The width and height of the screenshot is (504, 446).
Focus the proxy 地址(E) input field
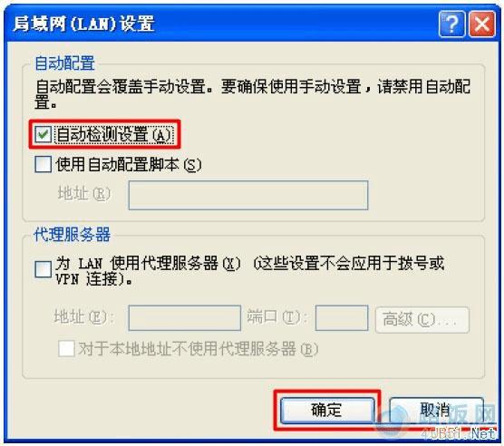[185, 318]
